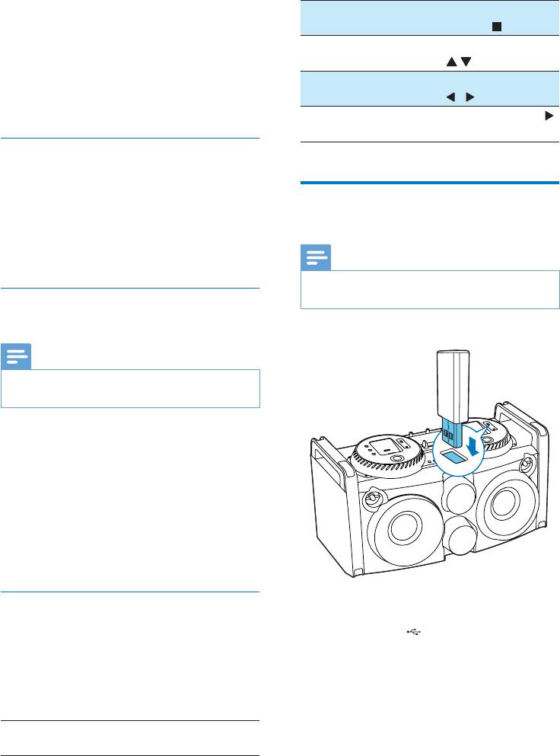Click the play triangle at the row's right edge

(x=549, y=116)
